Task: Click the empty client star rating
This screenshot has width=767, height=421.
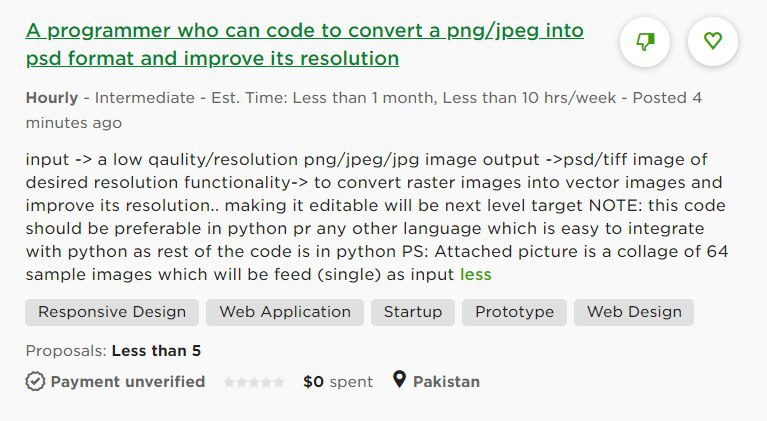Action: tap(253, 382)
